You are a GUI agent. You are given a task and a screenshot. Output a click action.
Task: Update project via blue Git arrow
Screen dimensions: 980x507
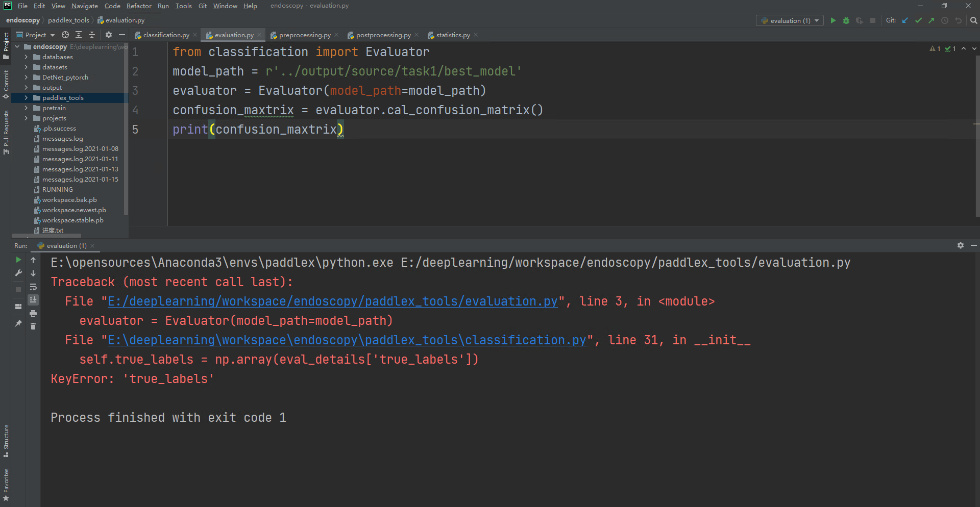pos(905,20)
